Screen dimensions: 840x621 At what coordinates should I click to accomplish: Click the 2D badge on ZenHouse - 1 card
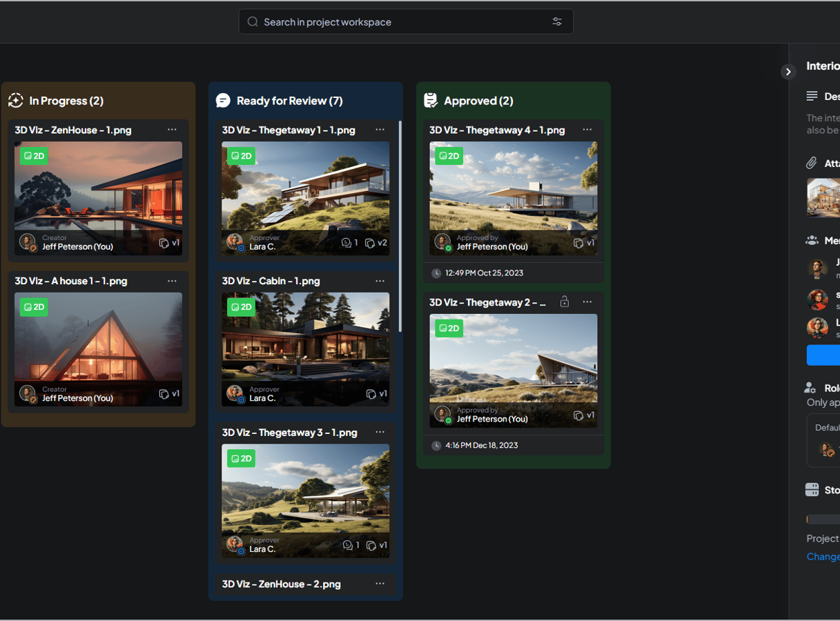tap(34, 156)
